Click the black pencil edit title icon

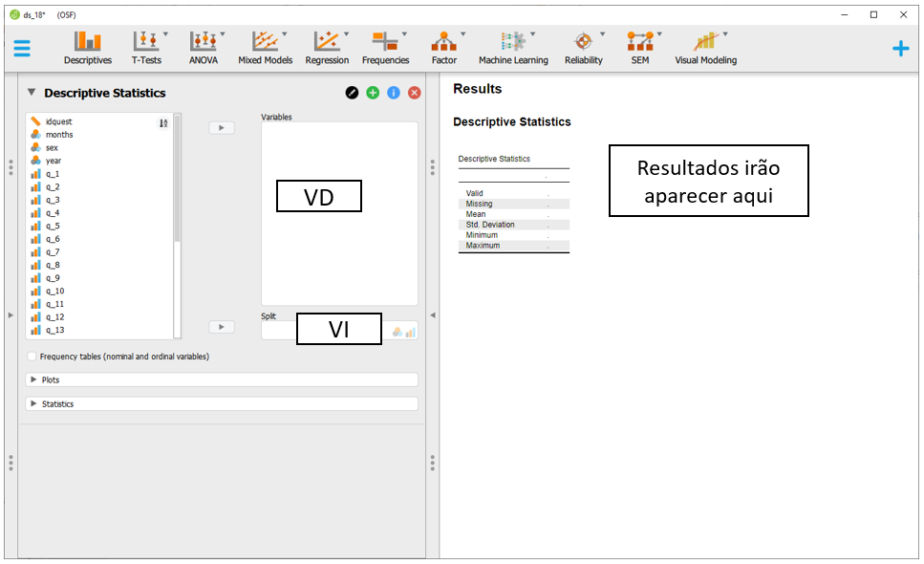coord(352,93)
